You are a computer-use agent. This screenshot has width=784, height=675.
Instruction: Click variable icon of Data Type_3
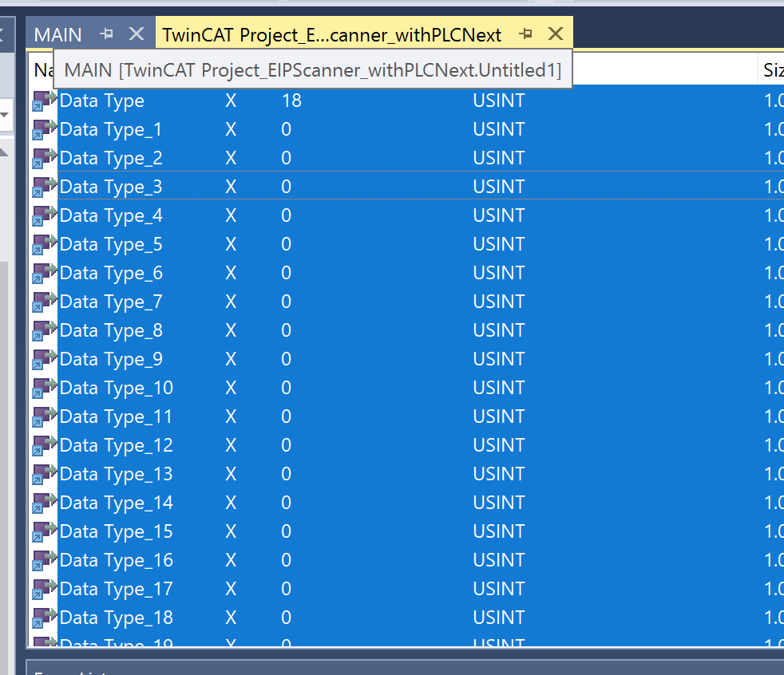[x=44, y=187]
